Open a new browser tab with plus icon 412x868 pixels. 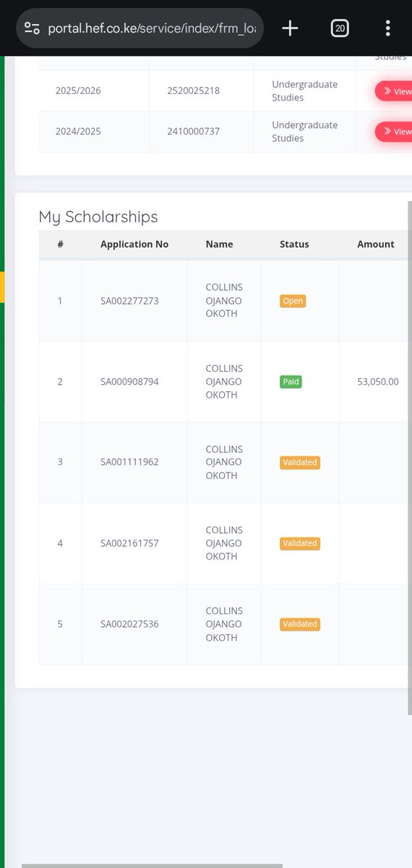point(290,28)
